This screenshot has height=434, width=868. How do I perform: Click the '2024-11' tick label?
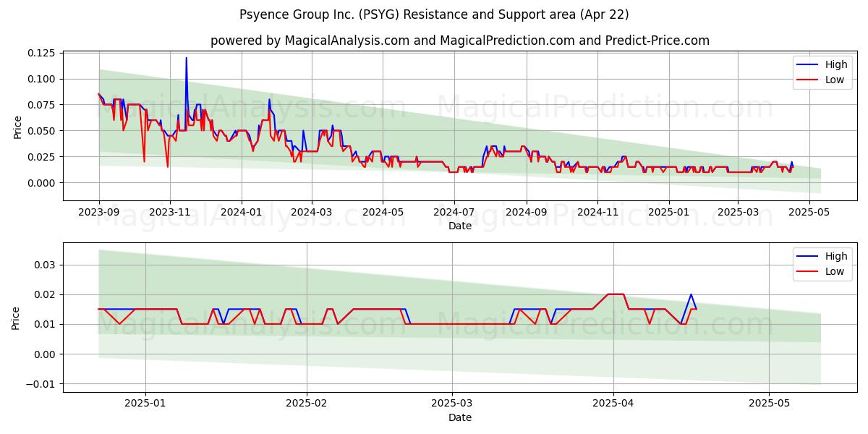pyautogui.click(x=597, y=212)
